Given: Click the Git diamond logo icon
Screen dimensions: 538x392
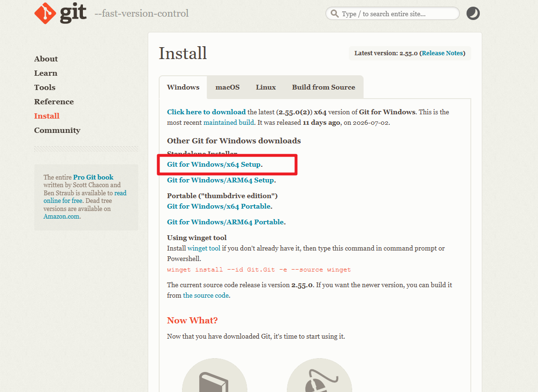Looking at the screenshot, I should 45,13.
